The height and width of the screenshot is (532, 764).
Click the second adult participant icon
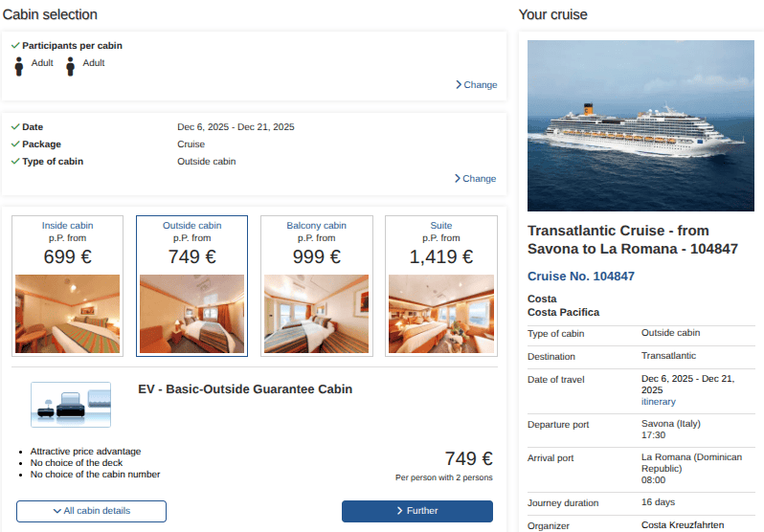[70, 66]
